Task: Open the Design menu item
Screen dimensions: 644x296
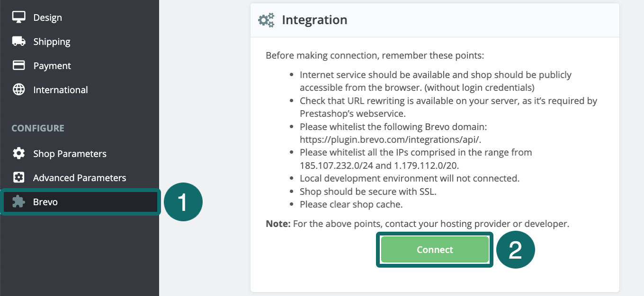Action: click(47, 17)
